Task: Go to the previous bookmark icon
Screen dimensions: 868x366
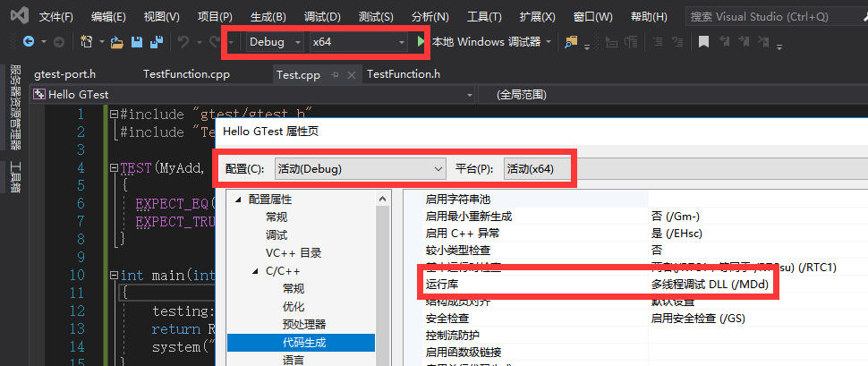Action: click(725, 41)
